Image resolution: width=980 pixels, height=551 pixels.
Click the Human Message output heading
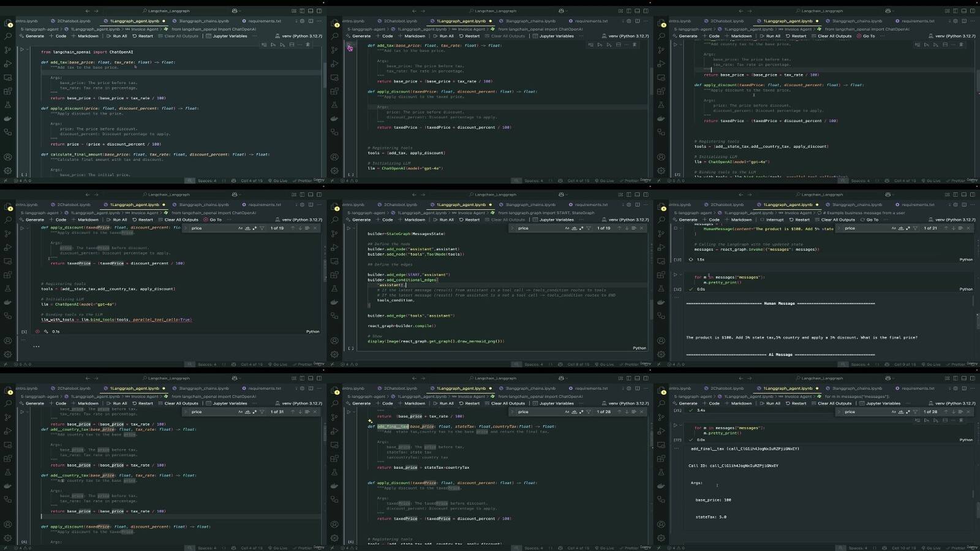[780, 303]
